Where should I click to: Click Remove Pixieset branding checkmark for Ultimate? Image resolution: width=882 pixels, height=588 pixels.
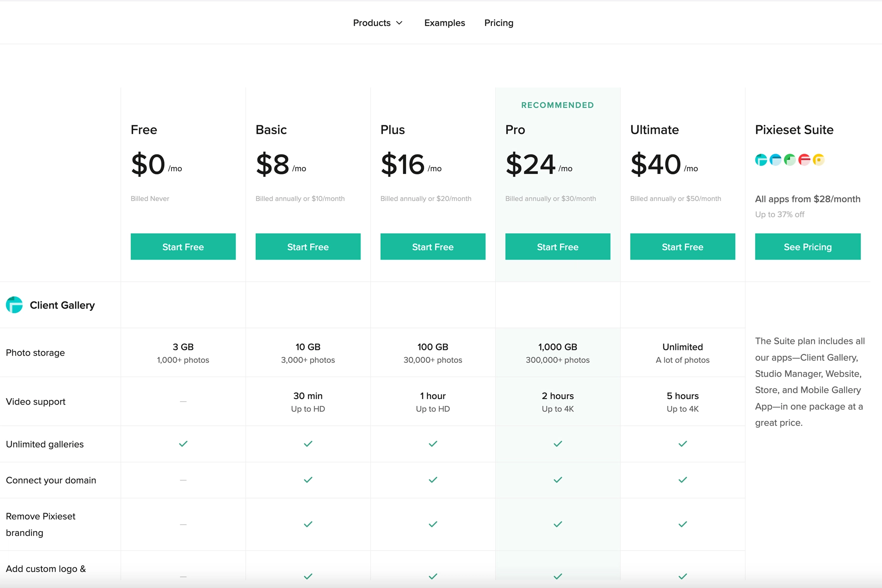click(683, 524)
